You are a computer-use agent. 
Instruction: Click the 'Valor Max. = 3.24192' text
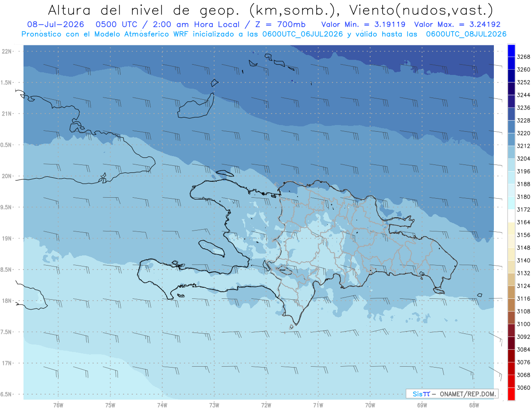point(458,24)
